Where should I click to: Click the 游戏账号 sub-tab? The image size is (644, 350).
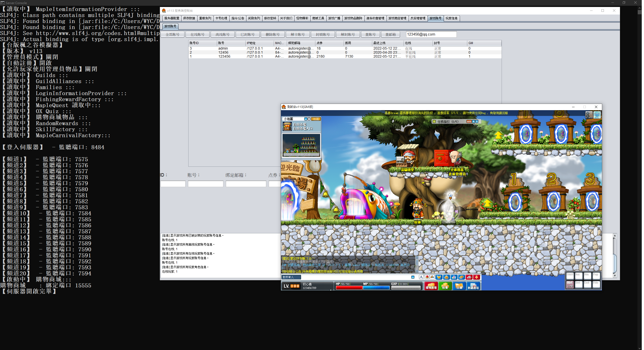[x=171, y=26]
